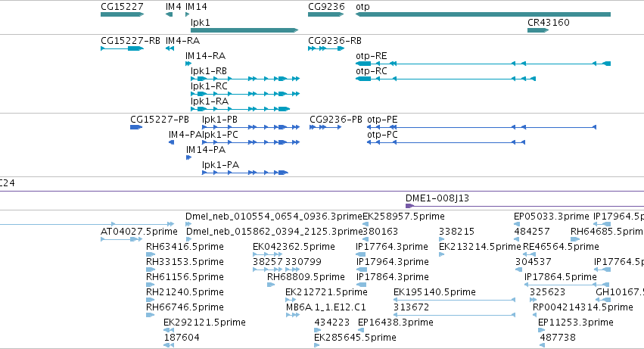Screen dimensions: 644x349
Task: Click the CG15227-PB protein label
Action: pos(160,120)
